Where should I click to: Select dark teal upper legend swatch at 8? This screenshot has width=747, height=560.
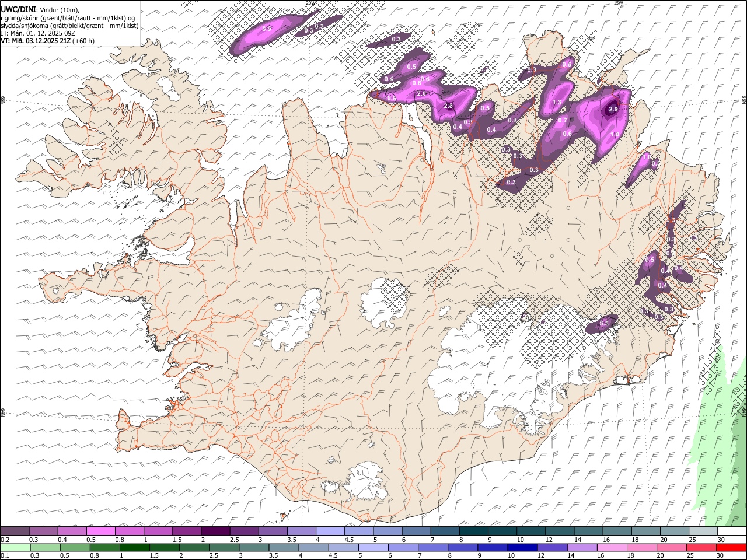(473, 531)
